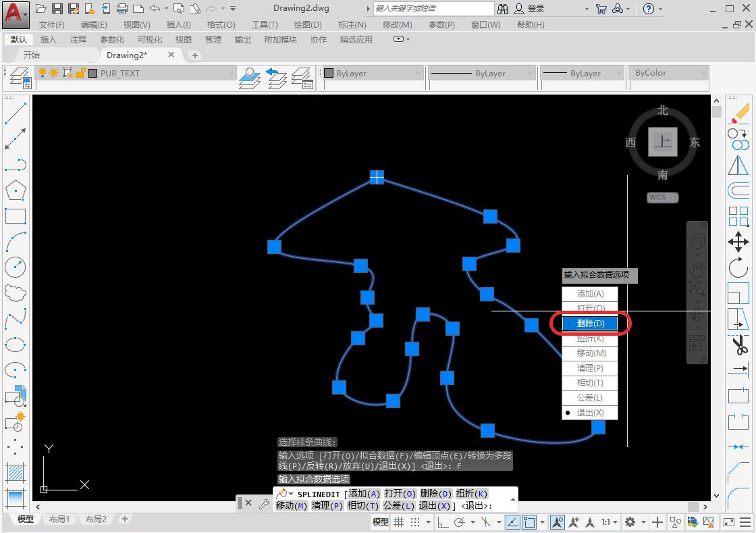Open the ByColor plot style dropdown

coord(703,74)
